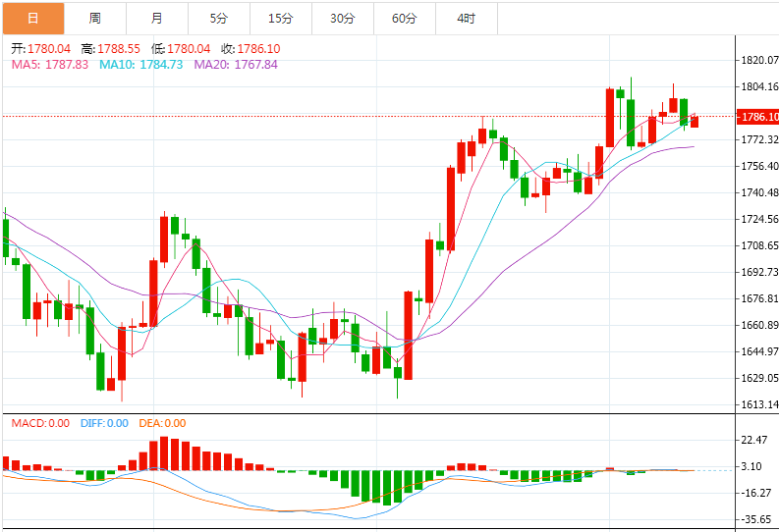This screenshot has height=532, width=779.
Task: Click the 1692.73 price axis label
Action: pos(759,272)
